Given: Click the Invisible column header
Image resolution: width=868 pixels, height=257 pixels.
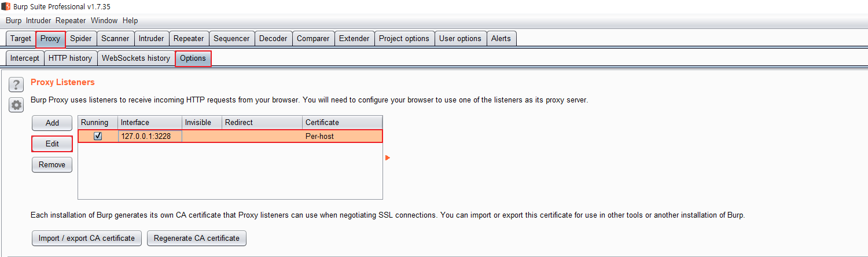Looking at the screenshot, I should point(202,123).
